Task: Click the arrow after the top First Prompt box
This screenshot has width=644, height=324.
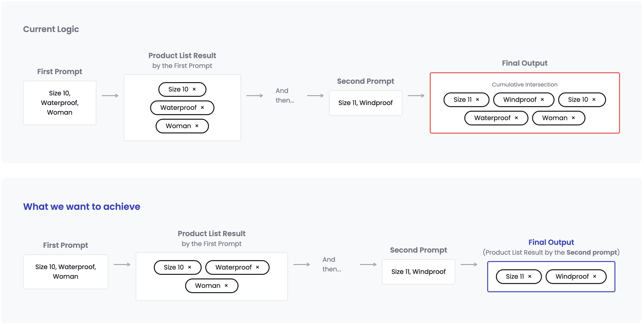Action: [x=110, y=96]
